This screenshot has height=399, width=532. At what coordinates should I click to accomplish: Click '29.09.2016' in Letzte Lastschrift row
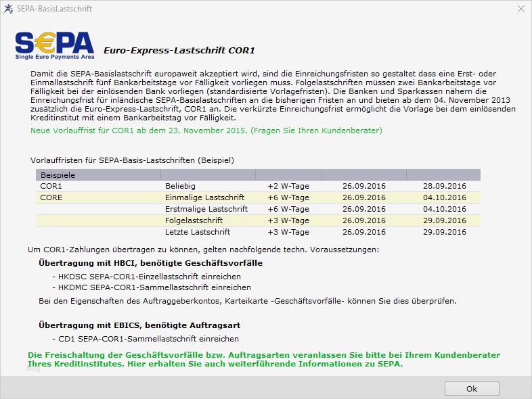click(x=445, y=232)
